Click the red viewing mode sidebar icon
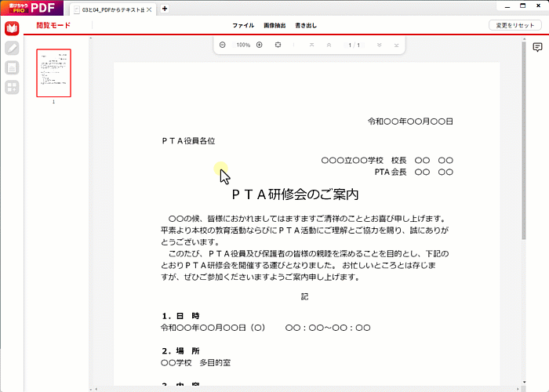 point(12,28)
